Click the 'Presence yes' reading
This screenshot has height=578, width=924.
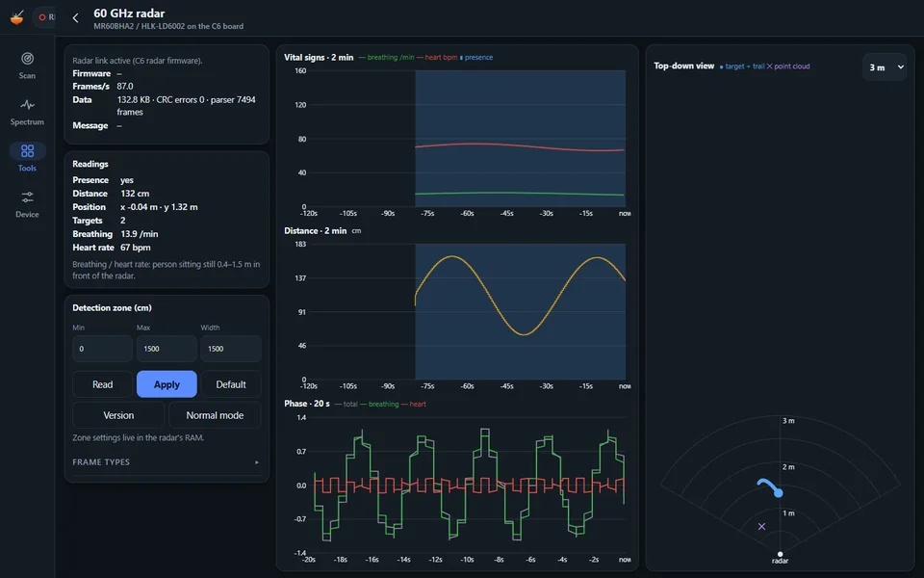tap(103, 180)
